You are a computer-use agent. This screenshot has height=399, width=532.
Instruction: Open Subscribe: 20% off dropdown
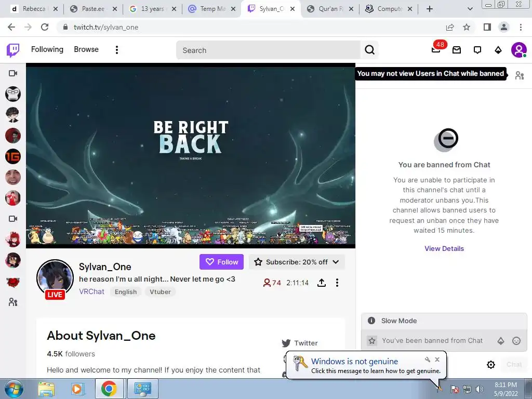point(297,262)
